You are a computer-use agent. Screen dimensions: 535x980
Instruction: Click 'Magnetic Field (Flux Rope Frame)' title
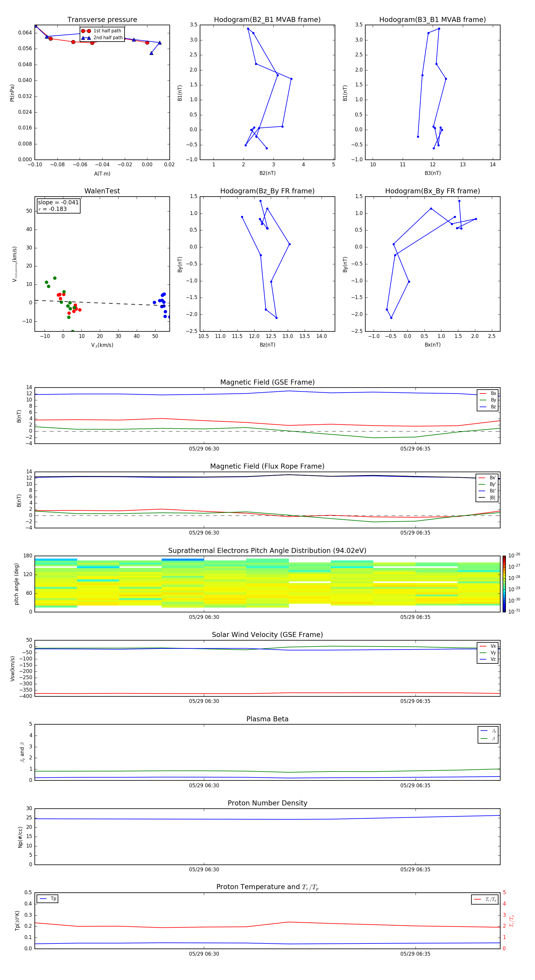[267, 466]
